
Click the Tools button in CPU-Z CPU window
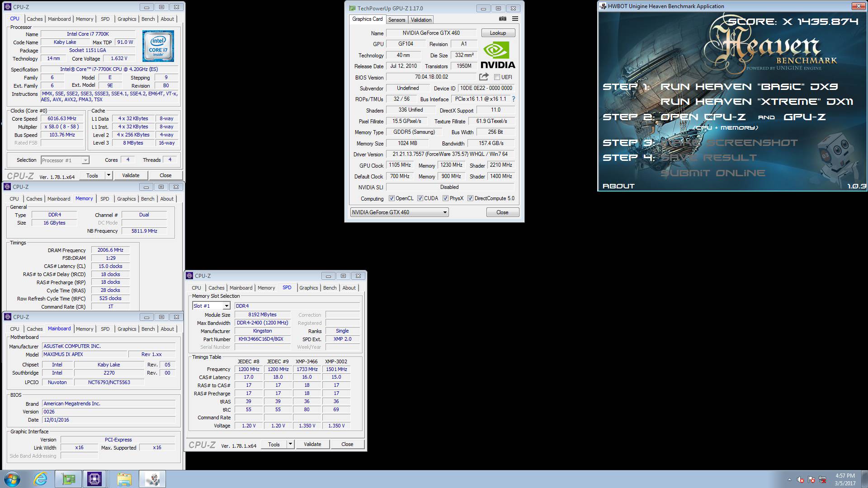click(92, 175)
